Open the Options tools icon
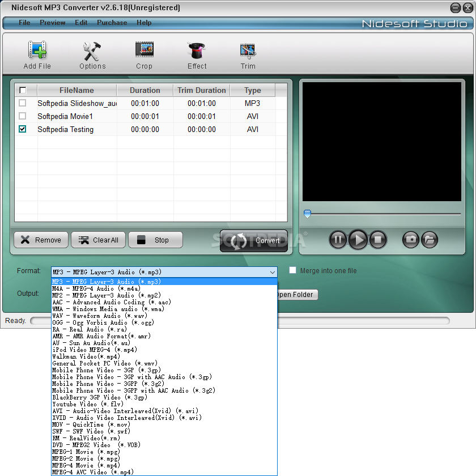The image size is (476, 476). click(92, 54)
